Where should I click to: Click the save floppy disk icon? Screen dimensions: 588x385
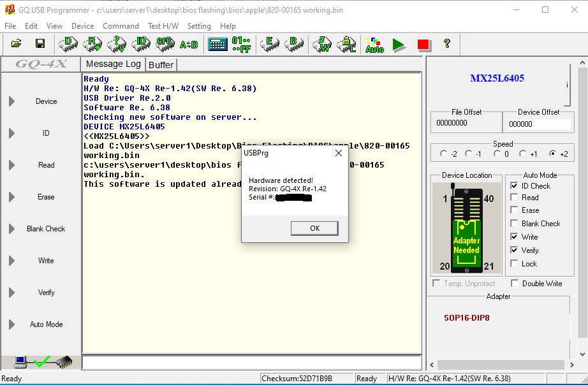pos(40,43)
